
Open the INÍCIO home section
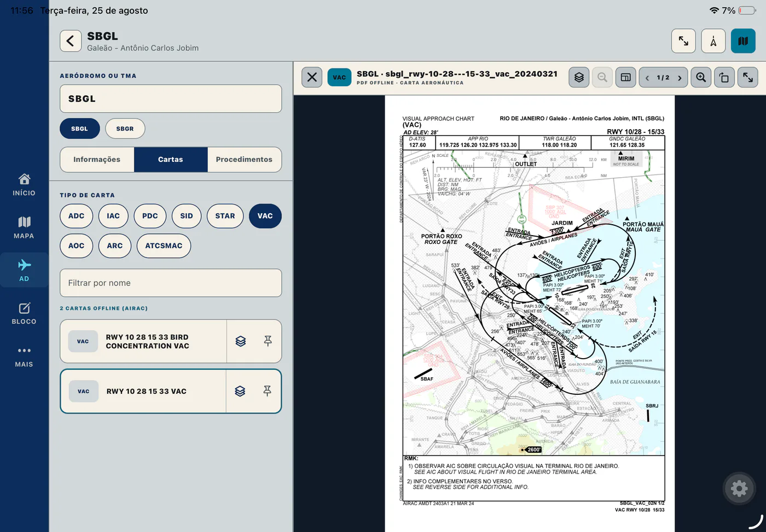click(24, 185)
